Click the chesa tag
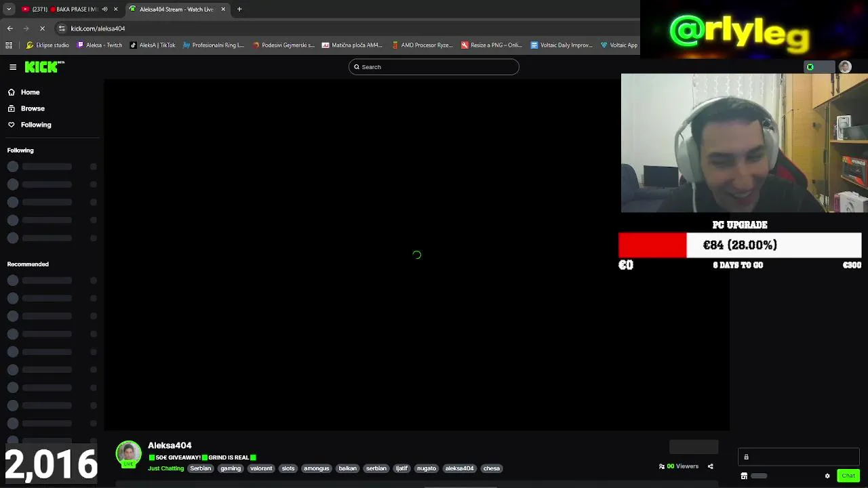This screenshot has height=488, width=868. click(492, 468)
